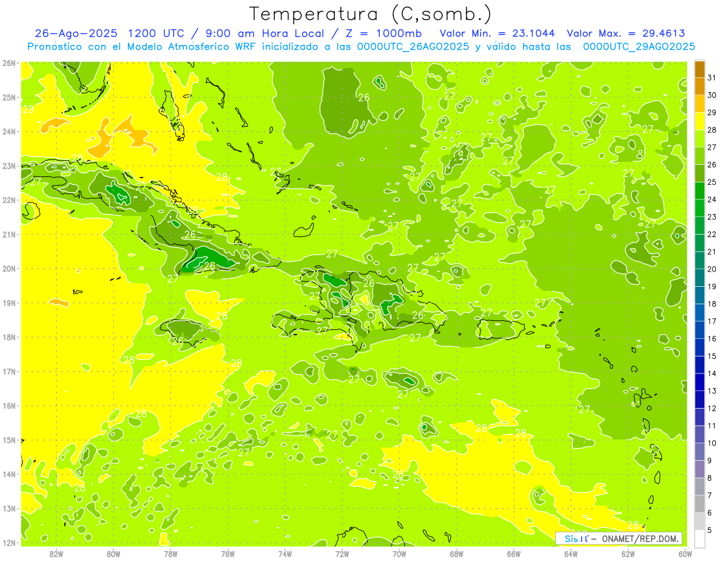The width and height of the screenshot is (728, 562).
Task: Click the gray colorbar swatch between 6 and 7
Action: [699, 504]
